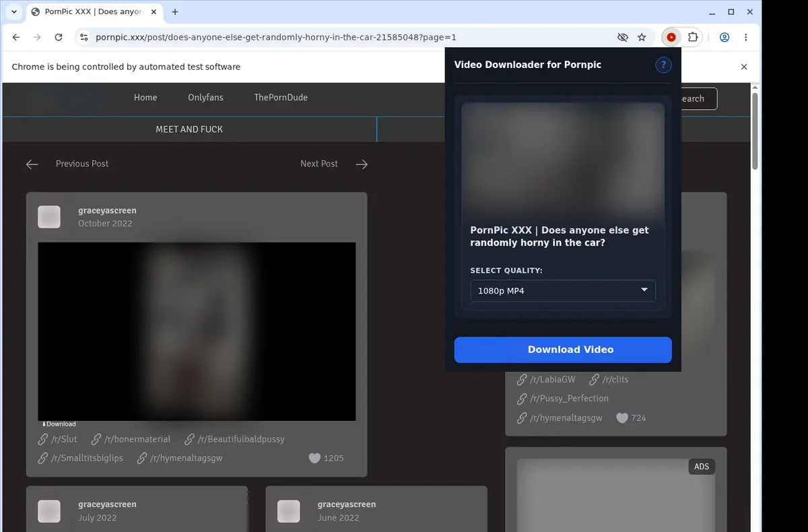Click the October 2022 date text

105,224
